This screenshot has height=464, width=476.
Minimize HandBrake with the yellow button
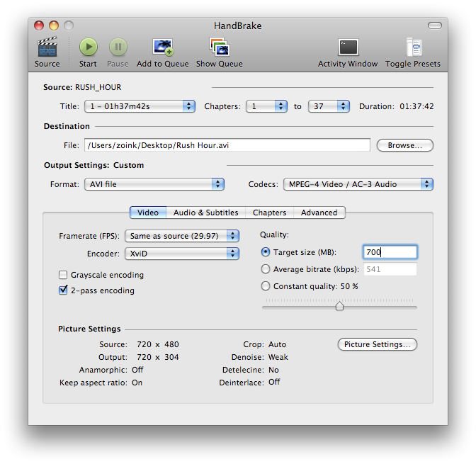coord(54,26)
